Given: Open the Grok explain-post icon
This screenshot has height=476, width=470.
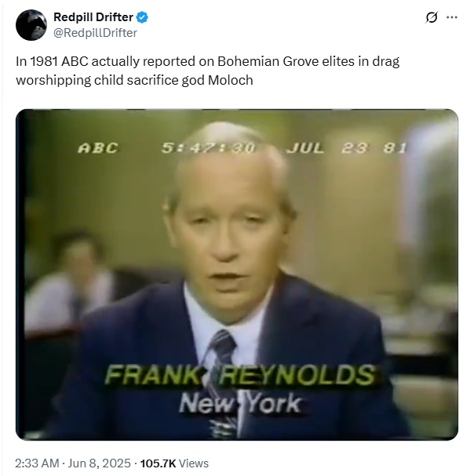Looking at the screenshot, I should (432, 17).
